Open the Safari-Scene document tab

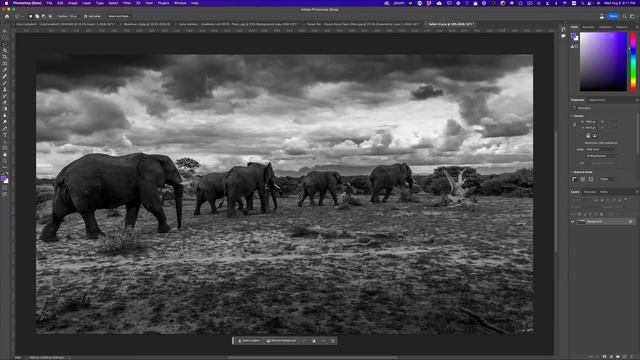click(x=451, y=24)
